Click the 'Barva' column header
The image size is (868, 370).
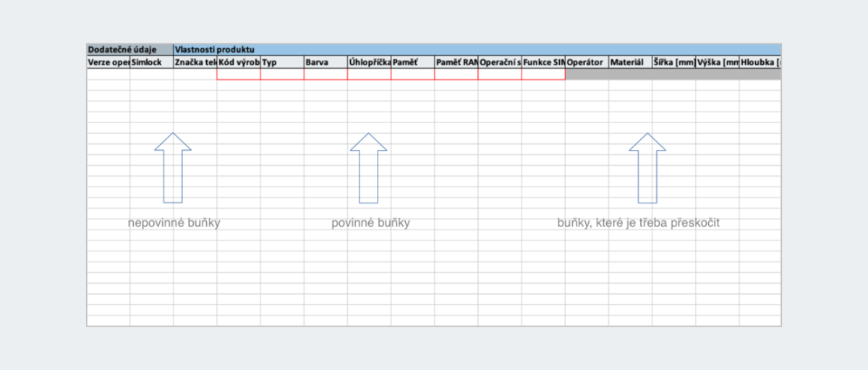click(x=325, y=62)
